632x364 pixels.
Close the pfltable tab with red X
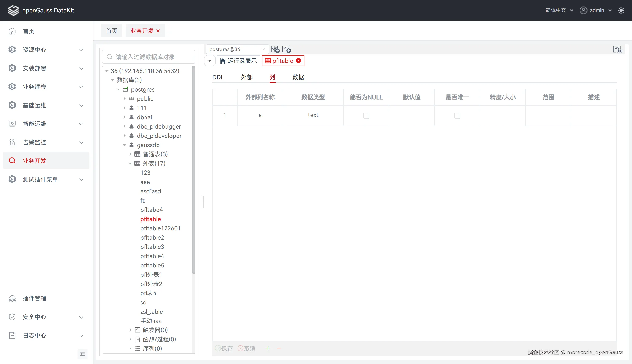click(x=298, y=61)
